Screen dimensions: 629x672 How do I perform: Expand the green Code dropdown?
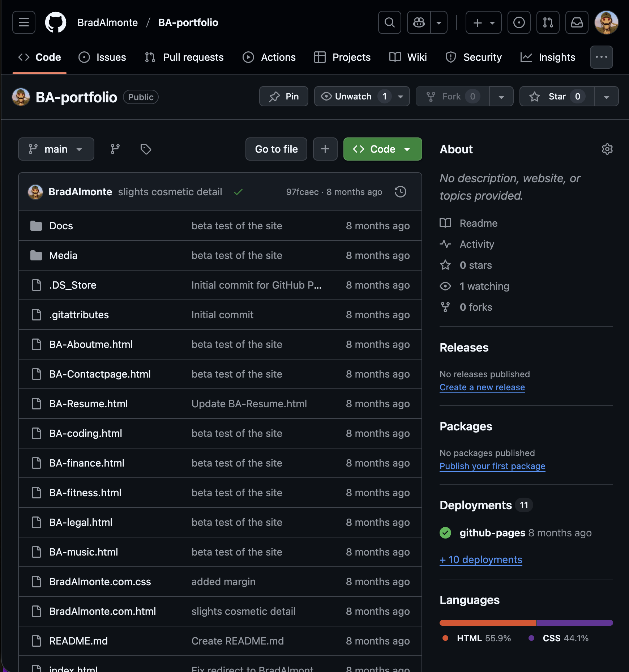[382, 149]
